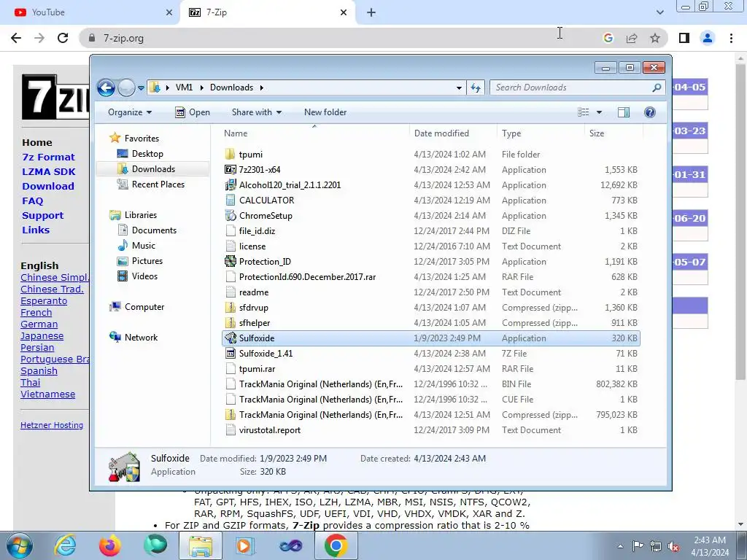Open the Share with dropdown
This screenshot has height=560, width=747.
point(256,112)
